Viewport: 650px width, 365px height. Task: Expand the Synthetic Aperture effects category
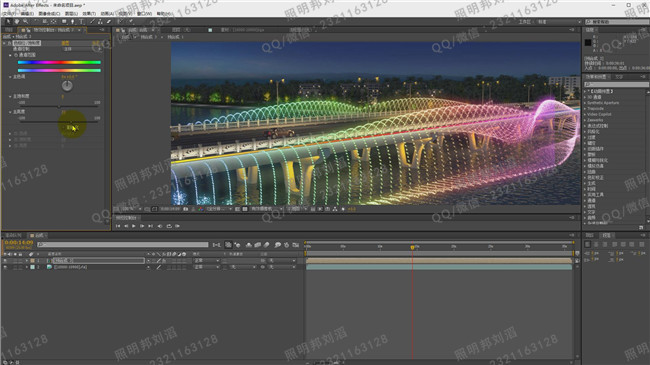pyautogui.click(x=603, y=102)
